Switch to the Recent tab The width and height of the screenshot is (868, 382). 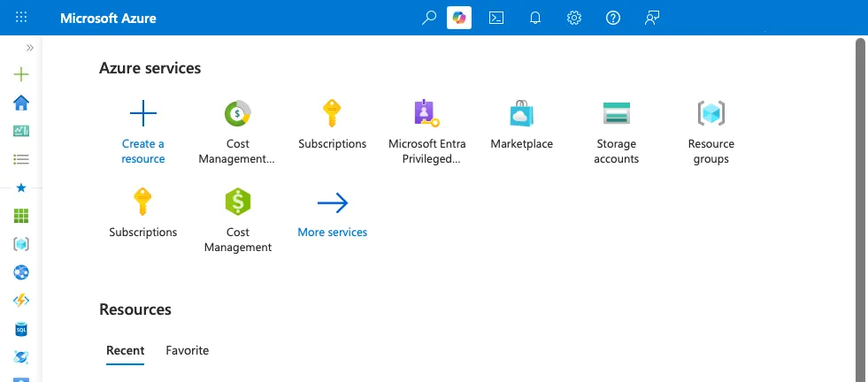click(125, 350)
